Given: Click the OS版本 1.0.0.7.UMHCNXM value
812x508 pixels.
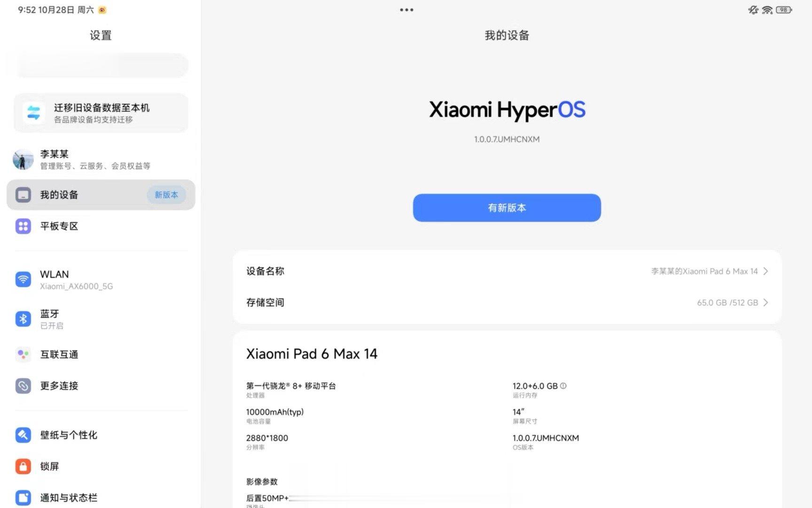Looking at the screenshot, I should coord(546,438).
